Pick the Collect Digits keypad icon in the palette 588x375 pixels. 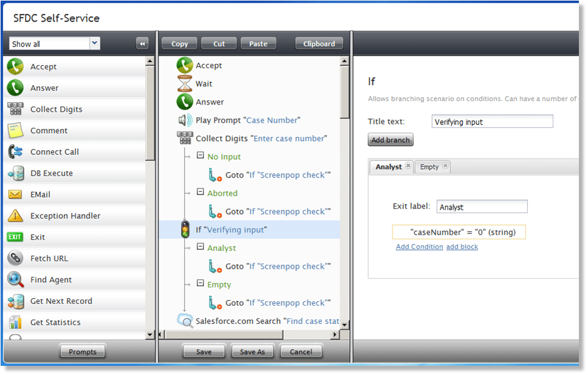click(x=15, y=109)
